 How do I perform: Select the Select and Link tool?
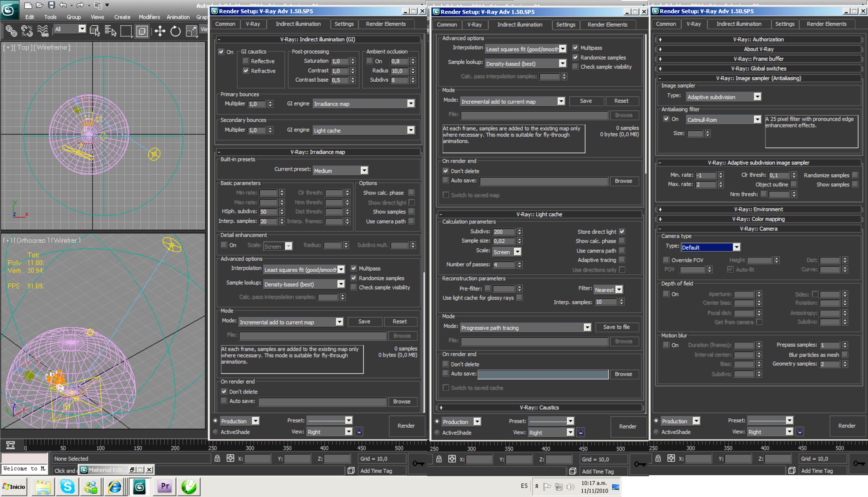[x=11, y=31]
